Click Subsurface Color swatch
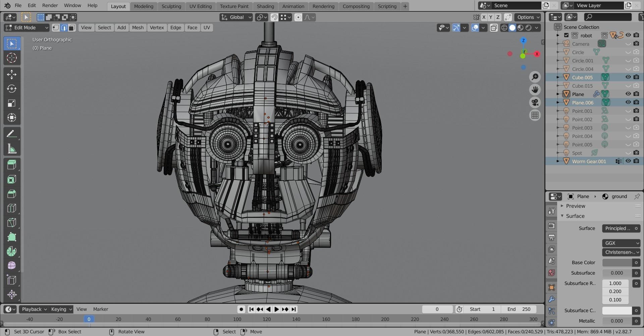 [617, 310]
